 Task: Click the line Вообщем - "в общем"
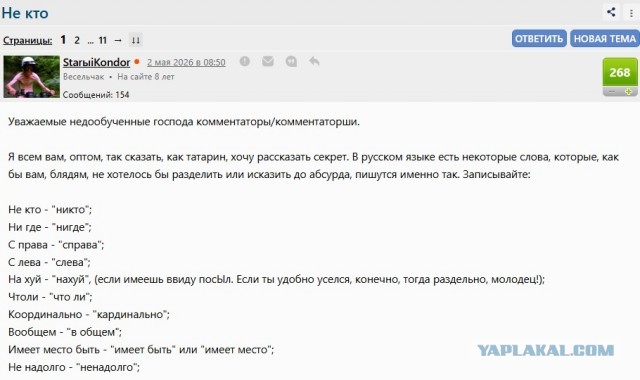65,332
